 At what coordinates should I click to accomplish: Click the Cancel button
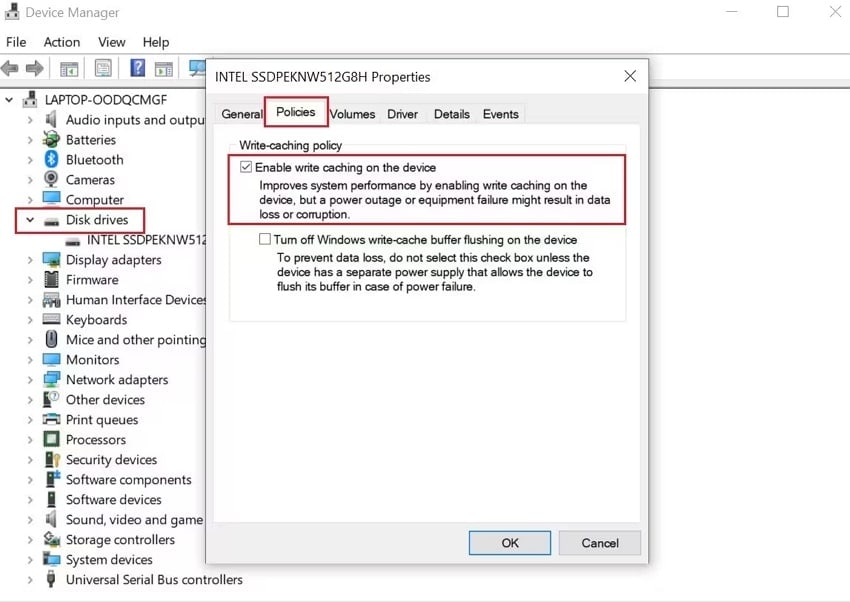[599, 543]
